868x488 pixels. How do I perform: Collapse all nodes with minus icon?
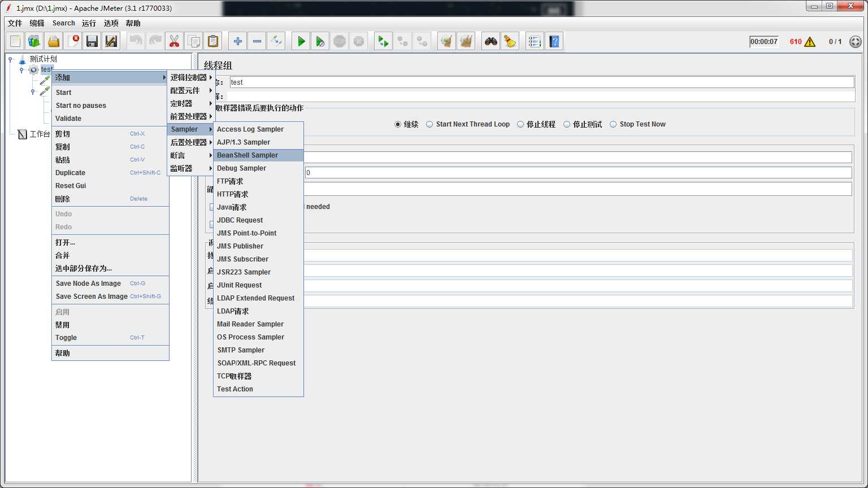pyautogui.click(x=257, y=41)
